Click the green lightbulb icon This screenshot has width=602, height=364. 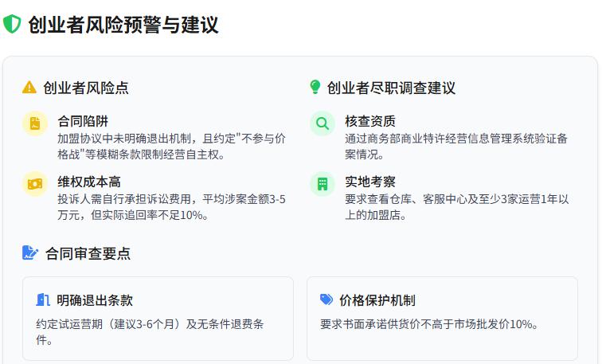[x=315, y=87]
